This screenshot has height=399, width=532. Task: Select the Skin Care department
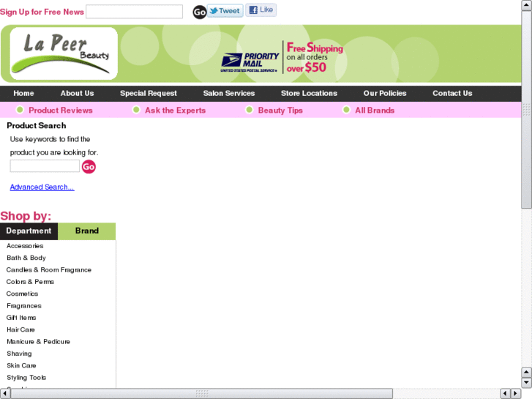click(x=21, y=366)
